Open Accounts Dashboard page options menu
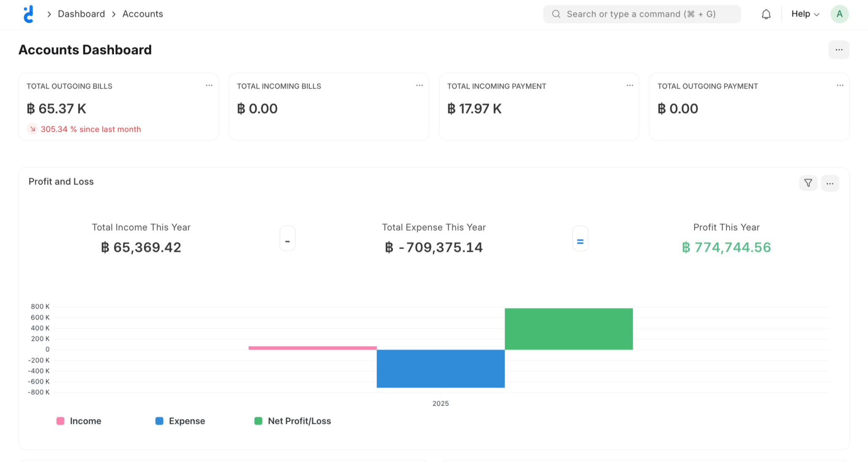Image resolution: width=868 pixels, height=462 pixels. pyautogui.click(x=839, y=50)
